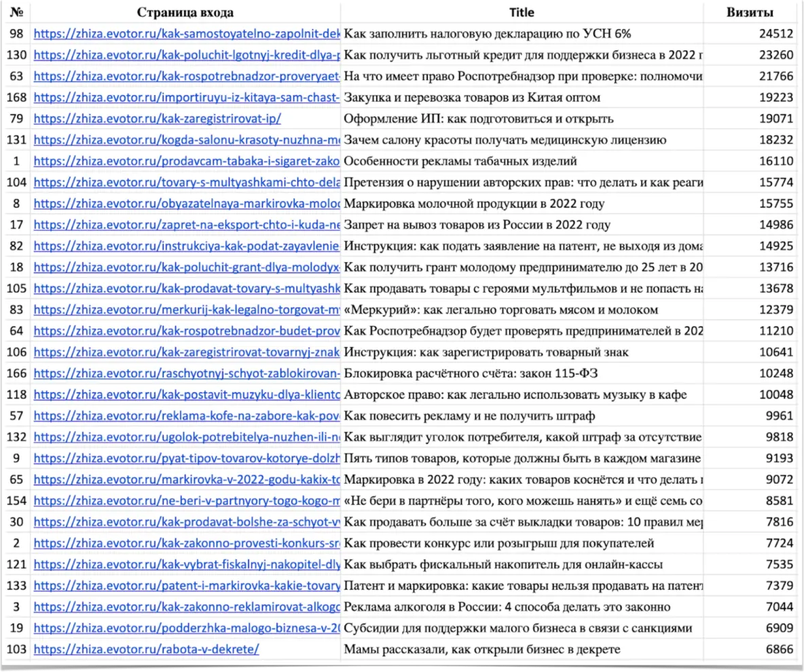Click title 'Особенности рекламы табачных изделий'
Viewport: 804px width, 672px height.
coord(460,162)
